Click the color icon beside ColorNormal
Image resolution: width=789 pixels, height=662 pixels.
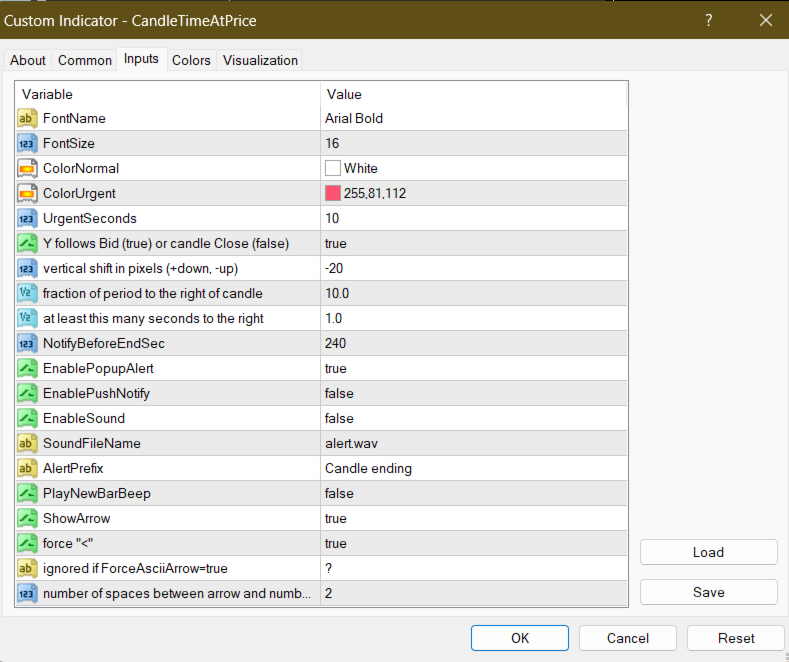click(28, 168)
